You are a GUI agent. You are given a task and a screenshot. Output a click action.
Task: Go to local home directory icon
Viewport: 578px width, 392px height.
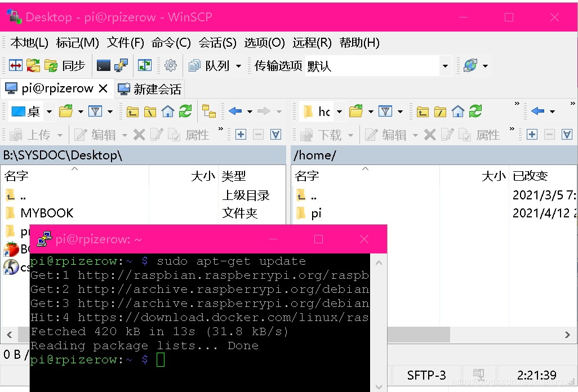pyautogui.click(x=168, y=111)
